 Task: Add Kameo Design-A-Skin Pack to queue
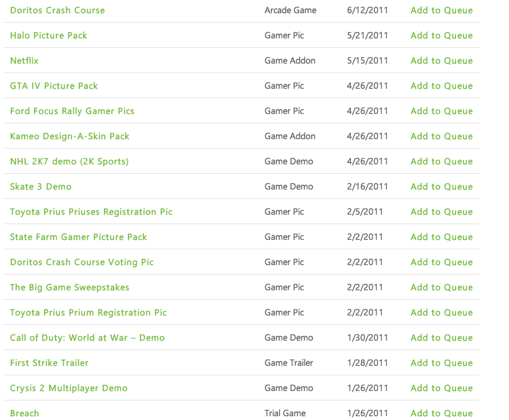tap(442, 136)
